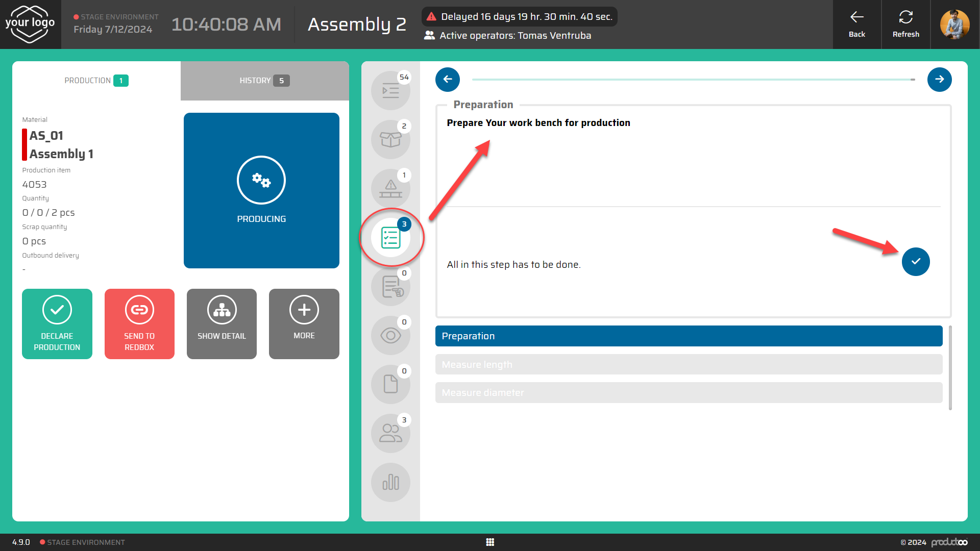980x551 pixels.
Task: Open the operators people sidebar icon
Action: tap(390, 434)
